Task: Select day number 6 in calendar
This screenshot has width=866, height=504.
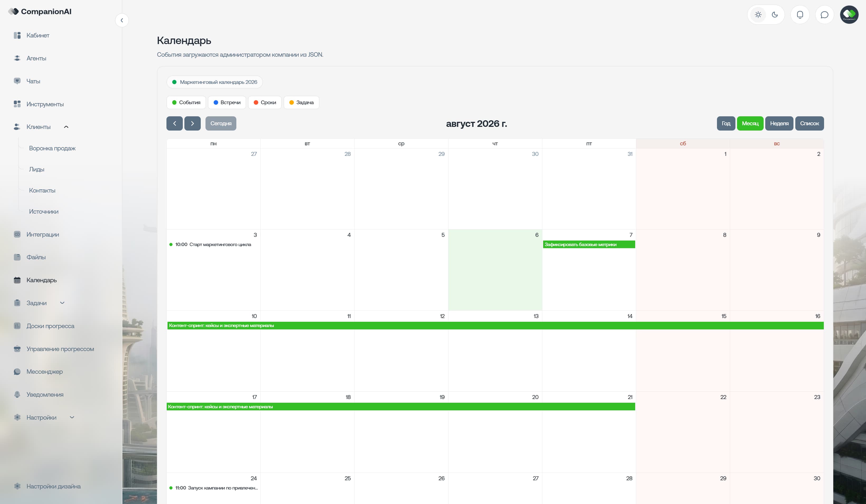Action: (537, 235)
